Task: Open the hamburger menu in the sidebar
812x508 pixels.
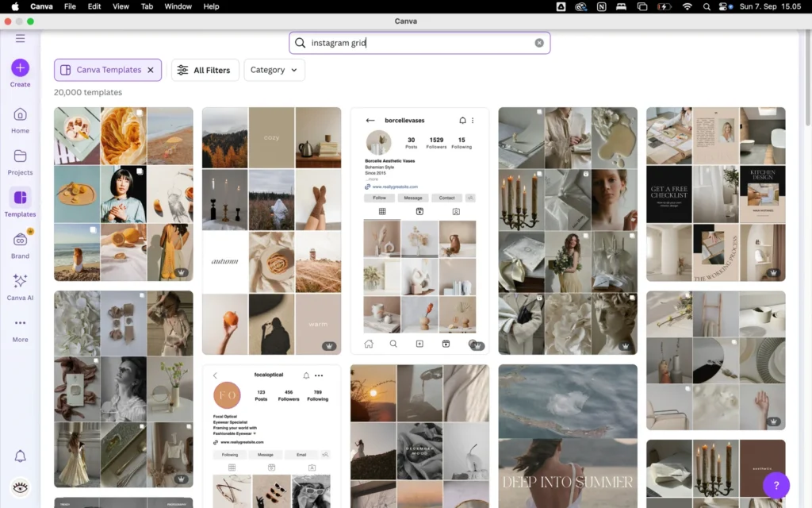Action: click(x=20, y=38)
